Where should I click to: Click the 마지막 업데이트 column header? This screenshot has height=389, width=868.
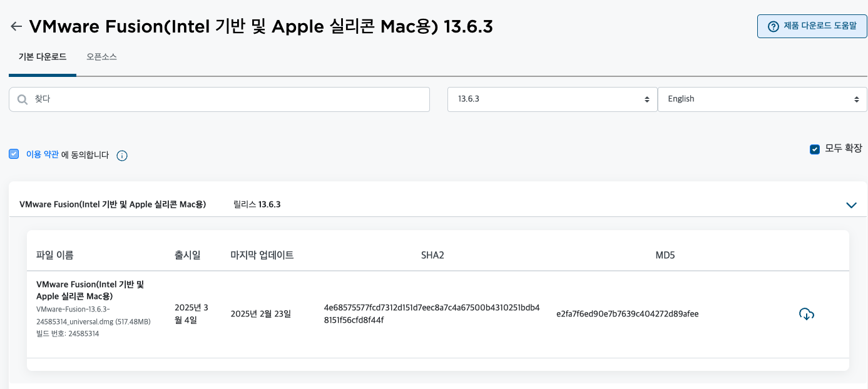pyautogui.click(x=262, y=255)
